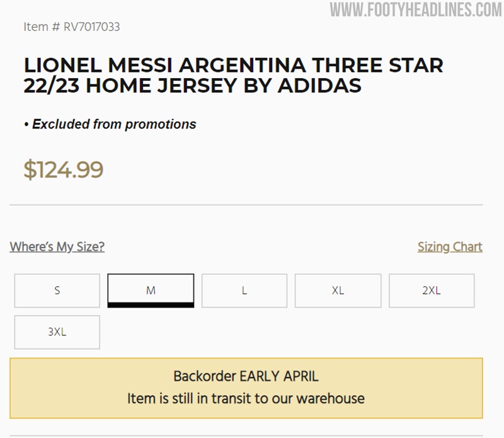Select the 3XL size option
This screenshot has height=438, width=504.
(57, 331)
